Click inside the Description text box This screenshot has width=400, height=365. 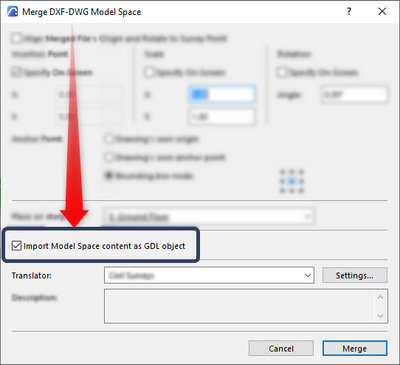[239, 306]
